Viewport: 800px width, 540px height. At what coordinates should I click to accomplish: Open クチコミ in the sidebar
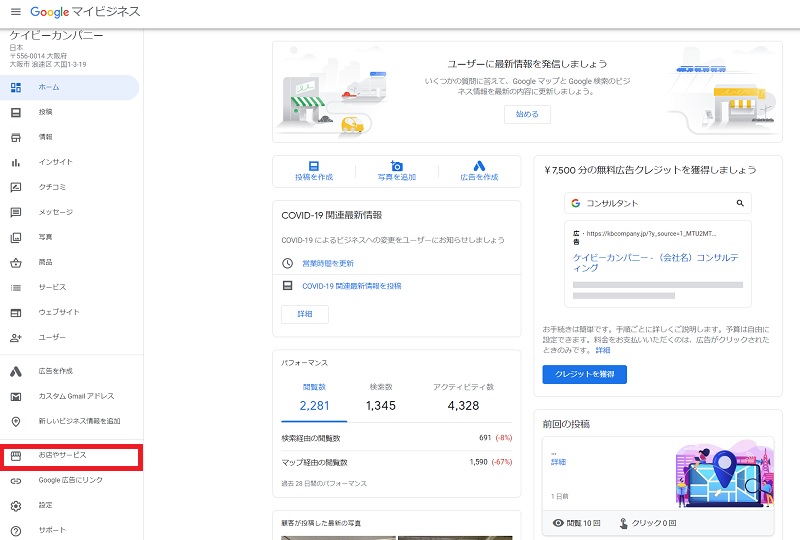69,187
